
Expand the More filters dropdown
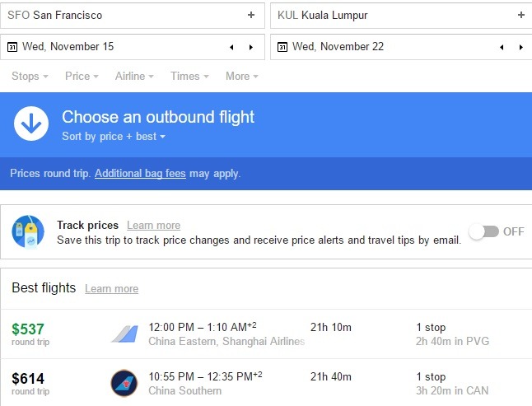pyautogui.click(x=242, y=77)
